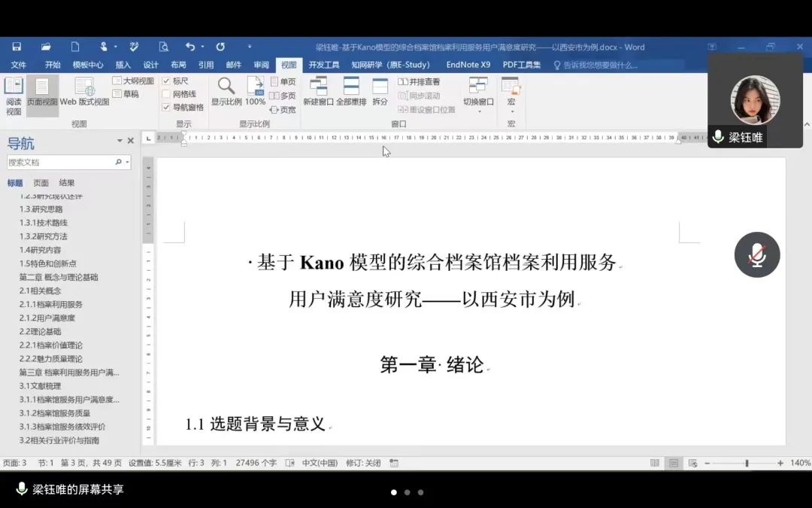Image resolution: width=812 pixels, height=508 pixels.
Task: Toggle the 导航窗格 navigation pane checkbox
Action: coord(167,108)
